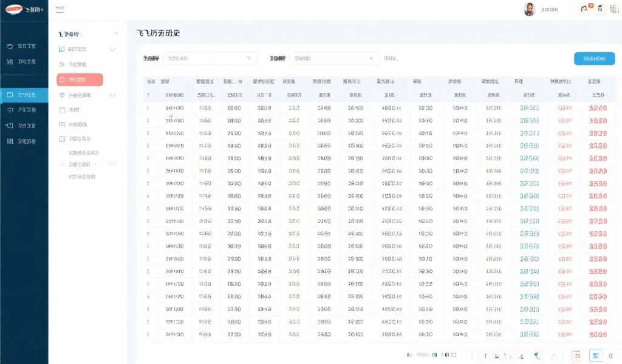Click the second filter input field
The width and height of the screenshot is (622, 364).
(334, 58)
